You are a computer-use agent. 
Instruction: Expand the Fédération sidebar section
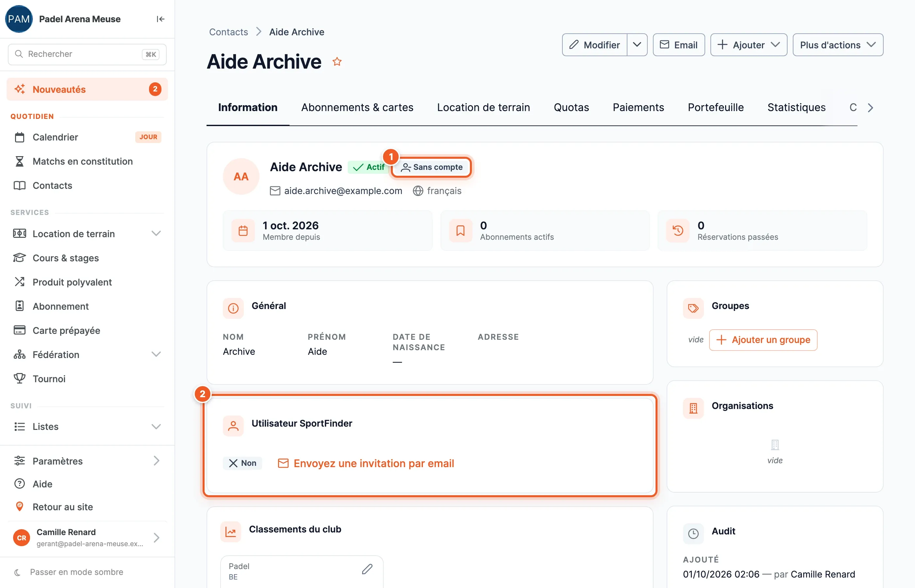[156, 354]
